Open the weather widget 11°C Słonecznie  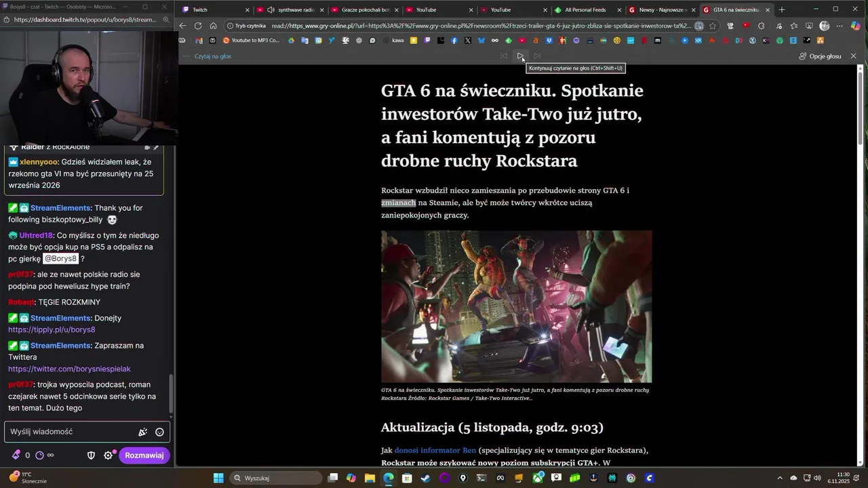(x=27, y=478)
